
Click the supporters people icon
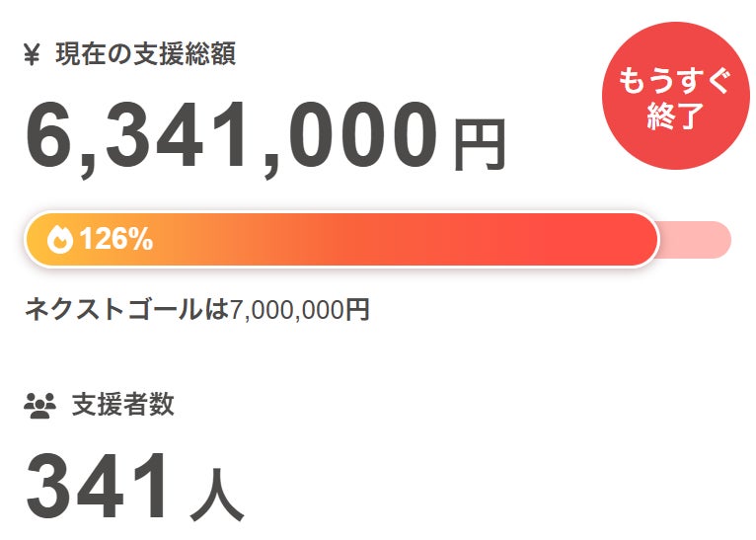39,405
